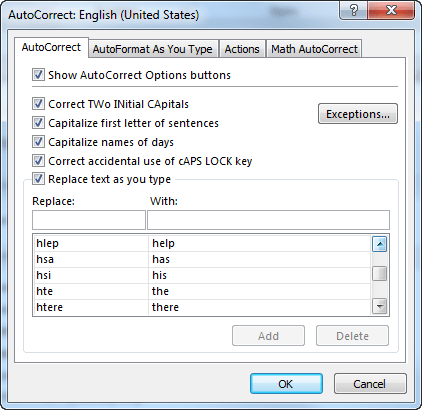The image size is (422, 410).
Task: Click the Help question mark button
Action: (353, 10)
